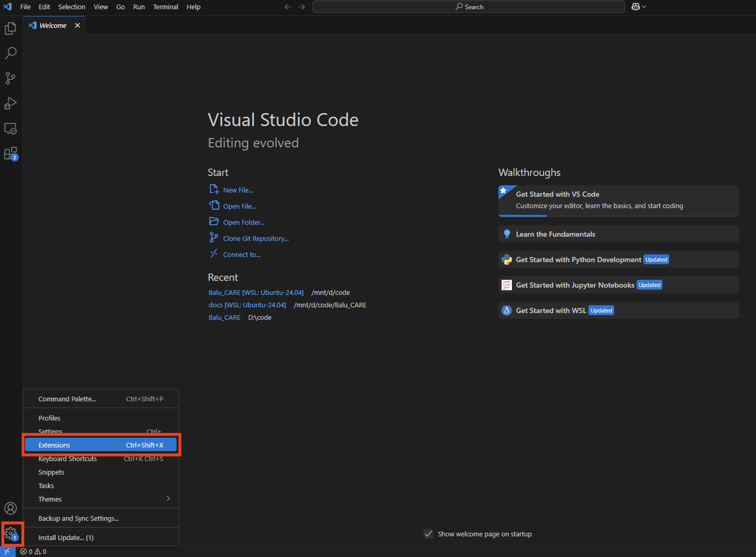The height and width of the screenshot is (557, 756).
Task: Open Get Started with VS Code walkthrough
Action: click(619, 201)
